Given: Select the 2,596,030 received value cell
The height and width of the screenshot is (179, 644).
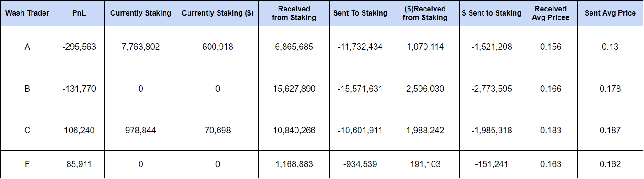Looking at the screenshot, I should click(x=425, y=89).
